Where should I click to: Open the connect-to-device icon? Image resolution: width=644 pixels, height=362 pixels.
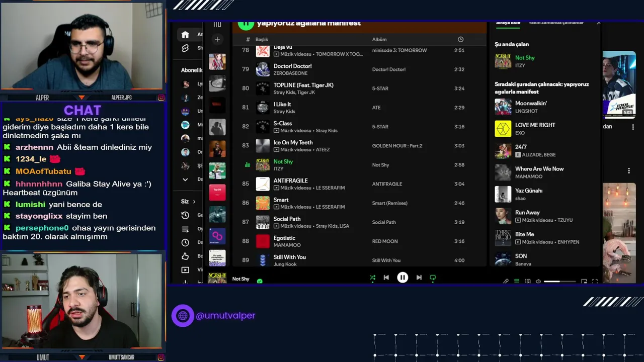tap(527, 282)
